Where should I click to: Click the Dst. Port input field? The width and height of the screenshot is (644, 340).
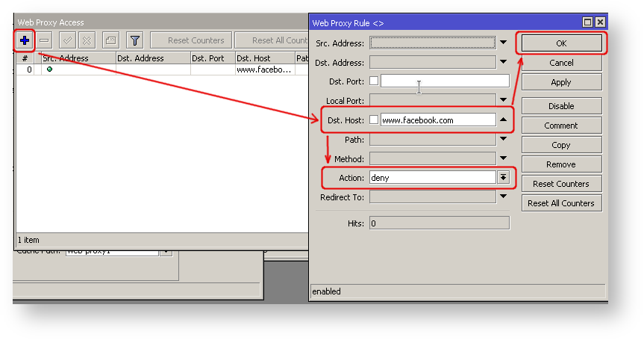(x=445, y=81)
